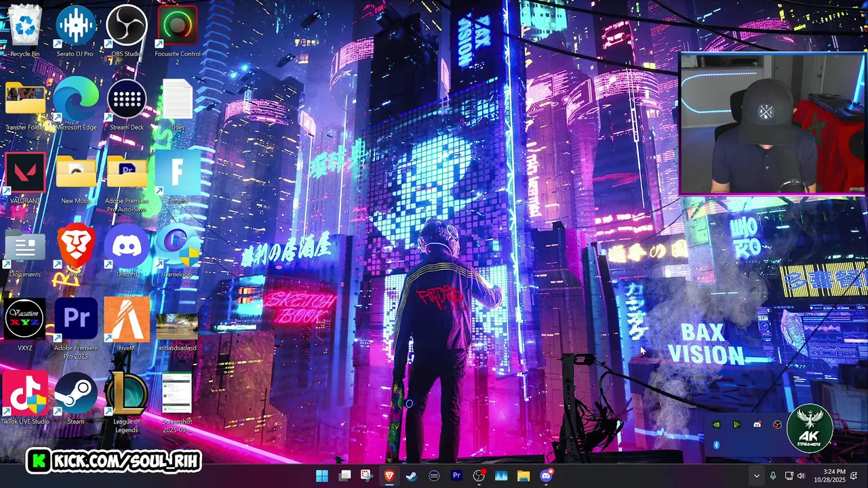
Task: Open Stream Deck from the taskbar
Action: [x=434, y=476]
